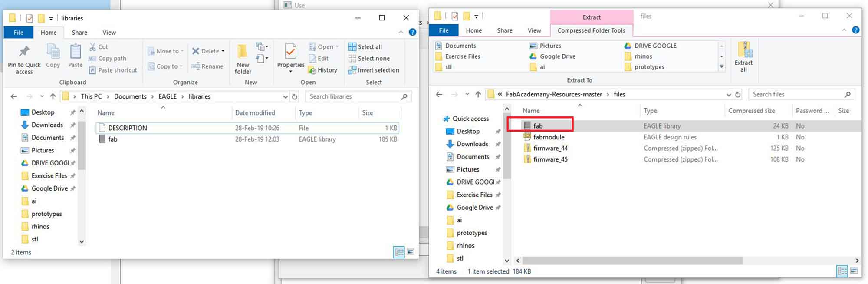Click EAGLE in the libraries breadcrumb
This screenshot has height=284, width=868.
168,96
